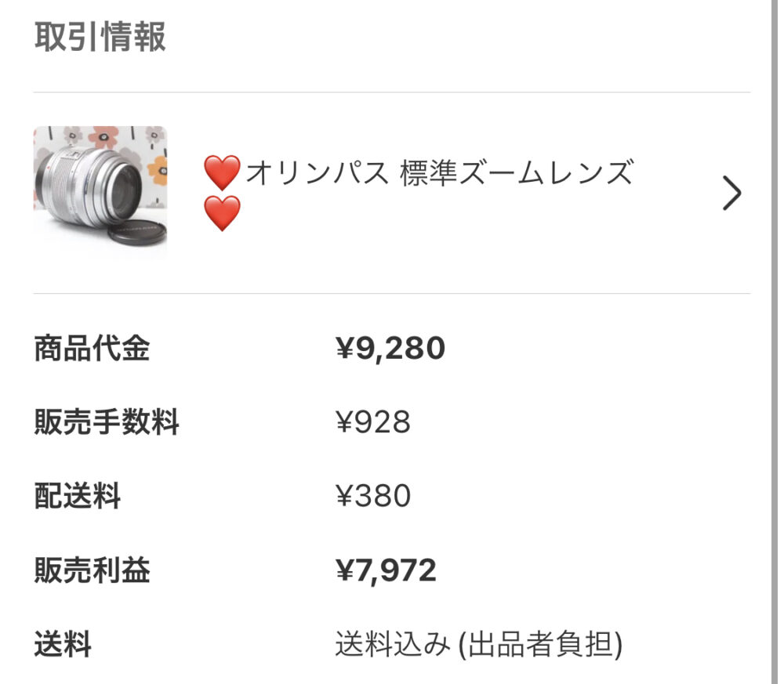Image resolution: width=784 pixels, height=684 pixels.
Task: Select the ¥380 delivery fee amount
Action: coord(373,497)
